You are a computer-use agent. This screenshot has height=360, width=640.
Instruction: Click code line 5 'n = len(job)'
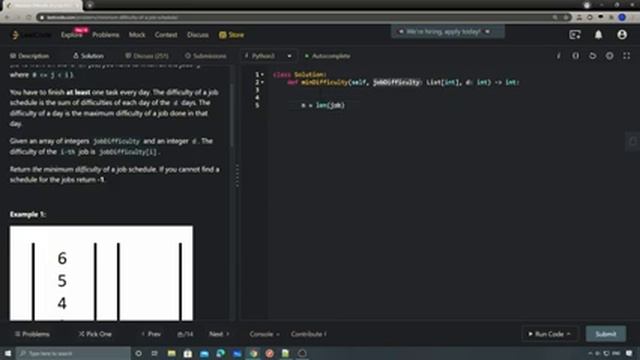point(323,105)
